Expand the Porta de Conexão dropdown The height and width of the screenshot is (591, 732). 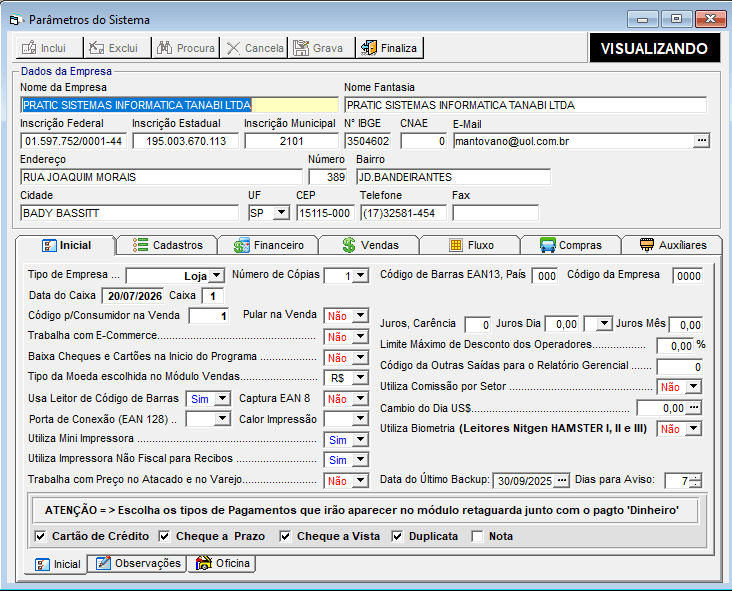point(223,419)
